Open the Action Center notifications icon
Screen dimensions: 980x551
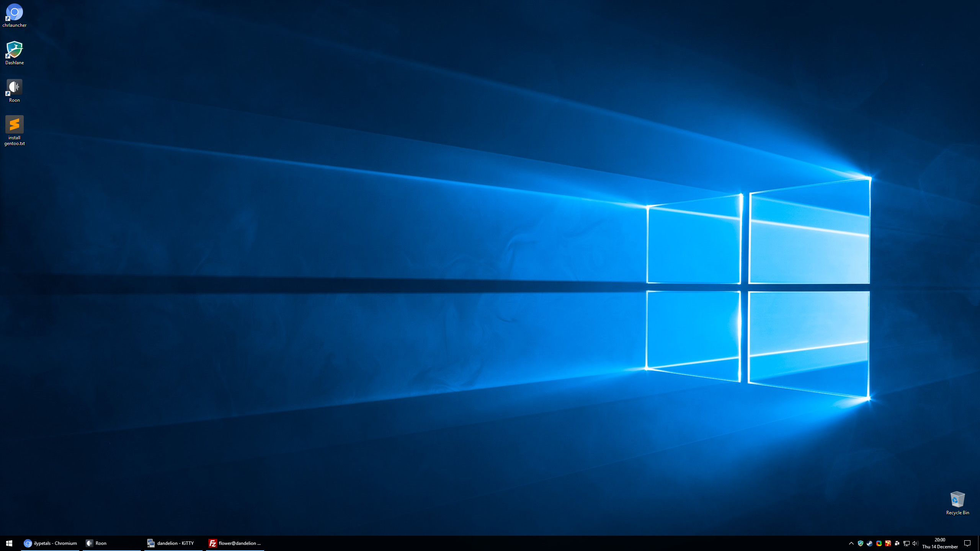[x=967, y=543]
